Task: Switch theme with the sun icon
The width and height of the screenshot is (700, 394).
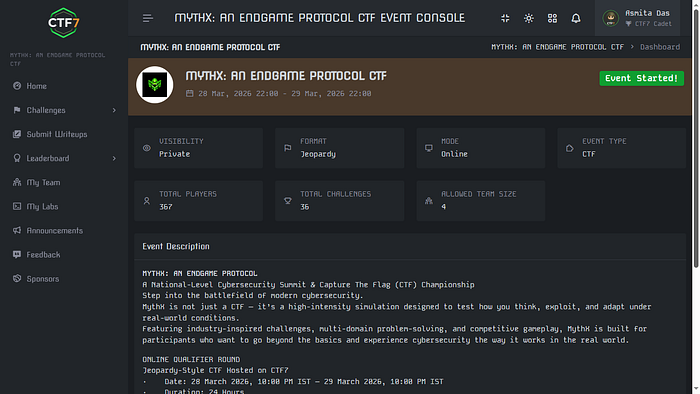Action: pyautogui.click(x=529, y=18)
